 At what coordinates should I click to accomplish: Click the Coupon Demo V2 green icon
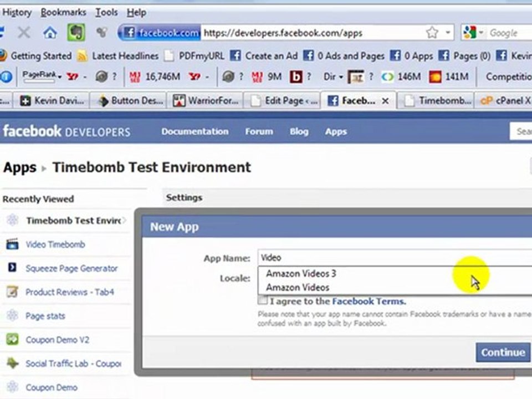pyautogui.click(x=13, y=339)
